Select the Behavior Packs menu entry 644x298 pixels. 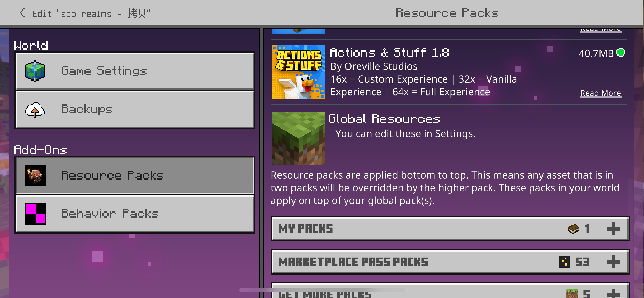(x=135, y=213)
